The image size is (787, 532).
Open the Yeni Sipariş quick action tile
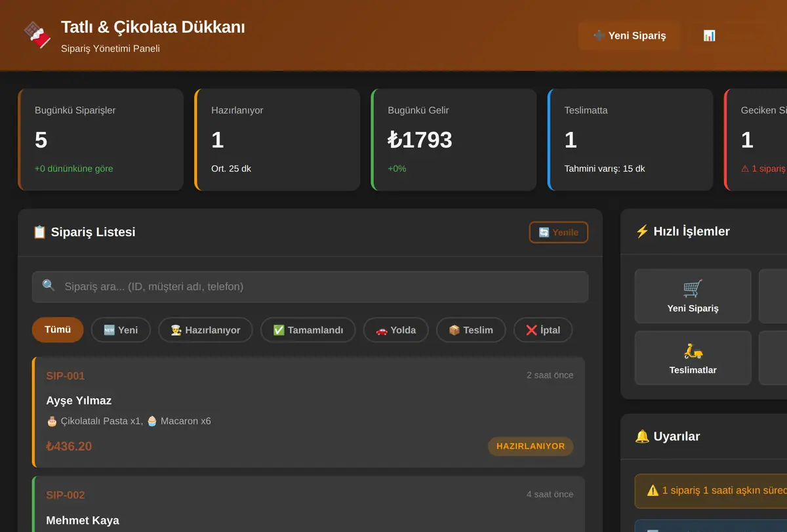pos(693,296)
